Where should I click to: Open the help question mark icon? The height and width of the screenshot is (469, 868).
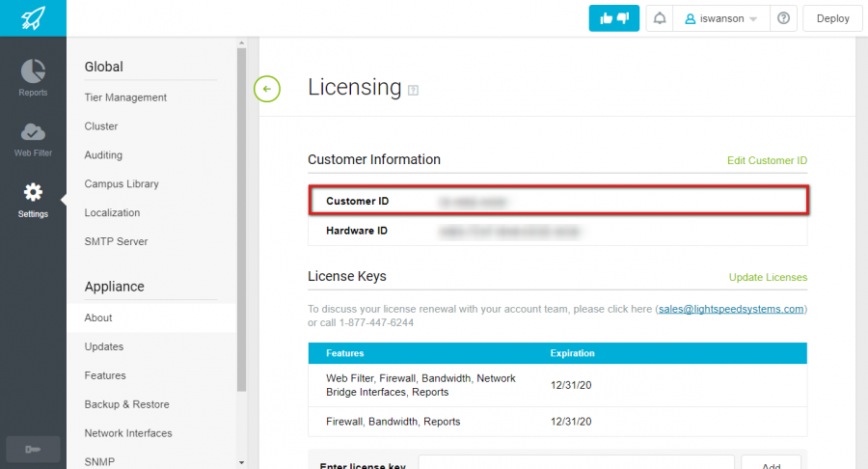pyautogui.click(x=783, y=18)
